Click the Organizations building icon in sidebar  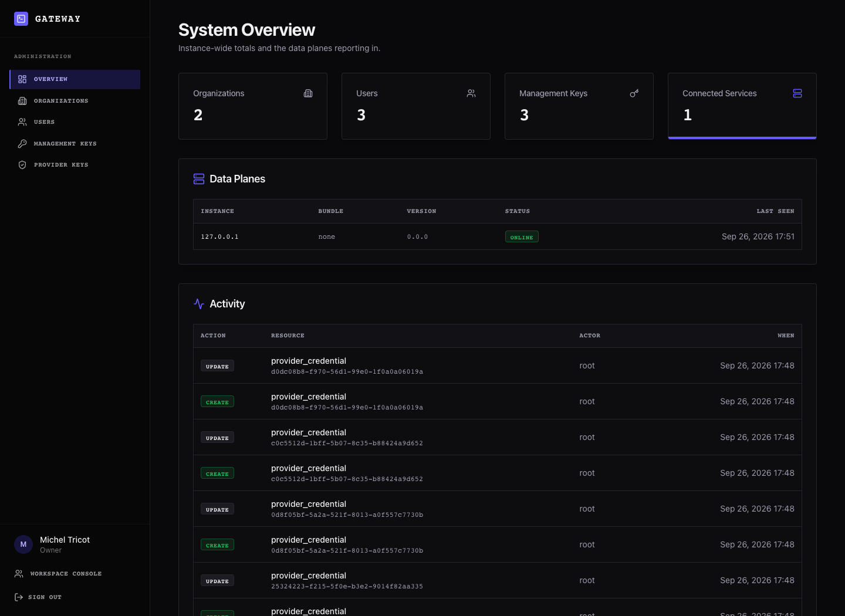(x=22, y=101)
